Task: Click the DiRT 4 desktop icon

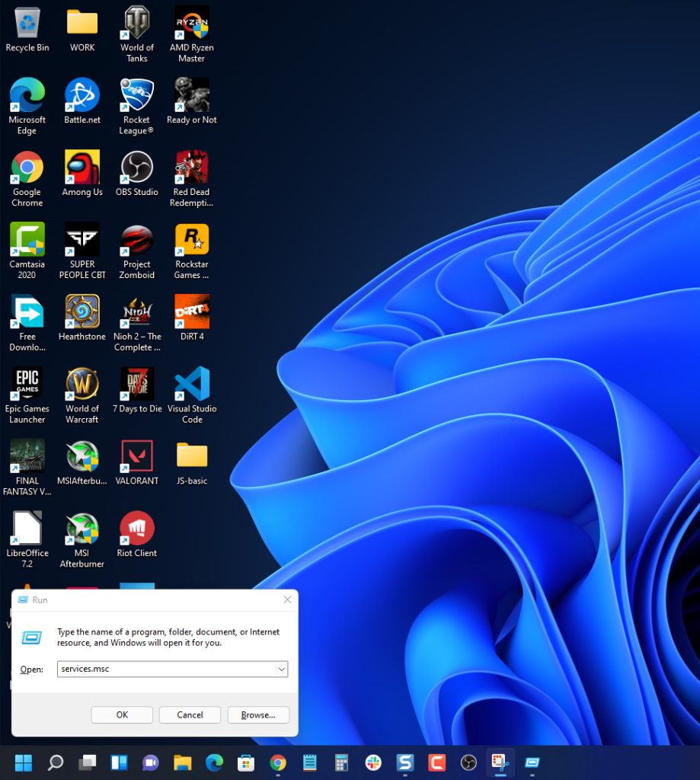Action: [191, 318]
